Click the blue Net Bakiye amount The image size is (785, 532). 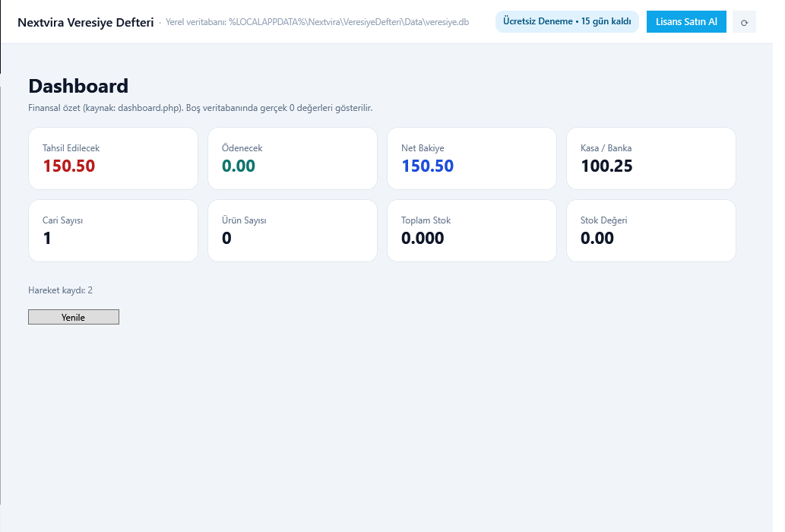point(428,166)
